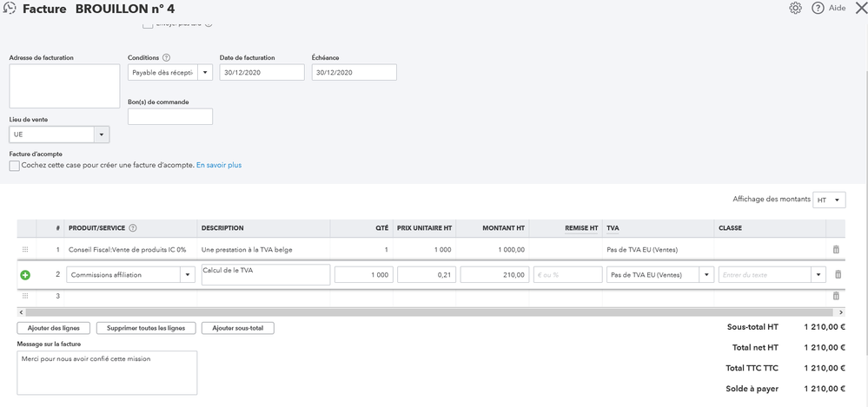Click the Aide label
This screenshot has height=407, width=868.
[837, 9]
